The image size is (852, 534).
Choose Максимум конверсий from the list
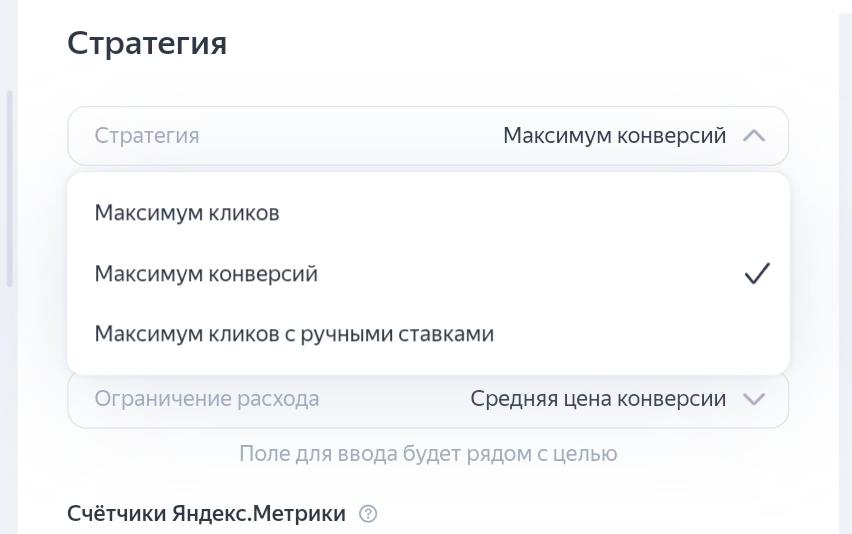click(x=428, y=274)
